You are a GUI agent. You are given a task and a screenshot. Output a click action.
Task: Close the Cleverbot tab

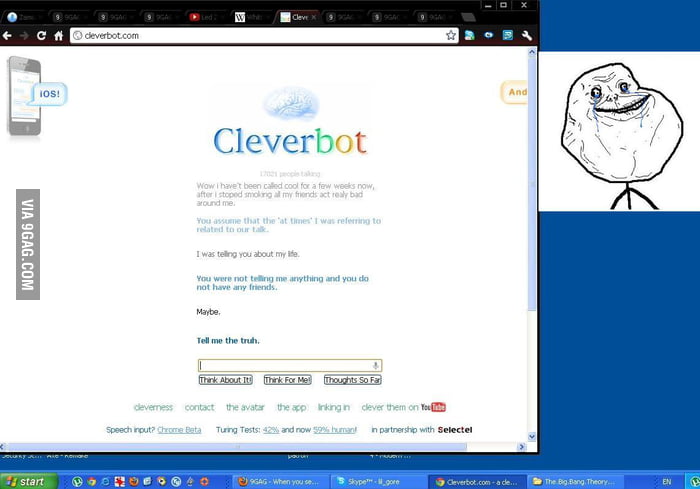tap(313, 17)
